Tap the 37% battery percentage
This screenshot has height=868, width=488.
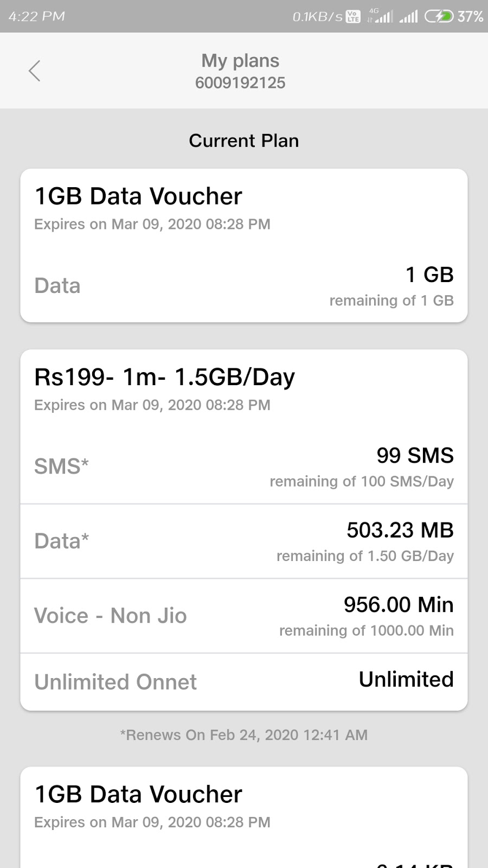(470, 17)
